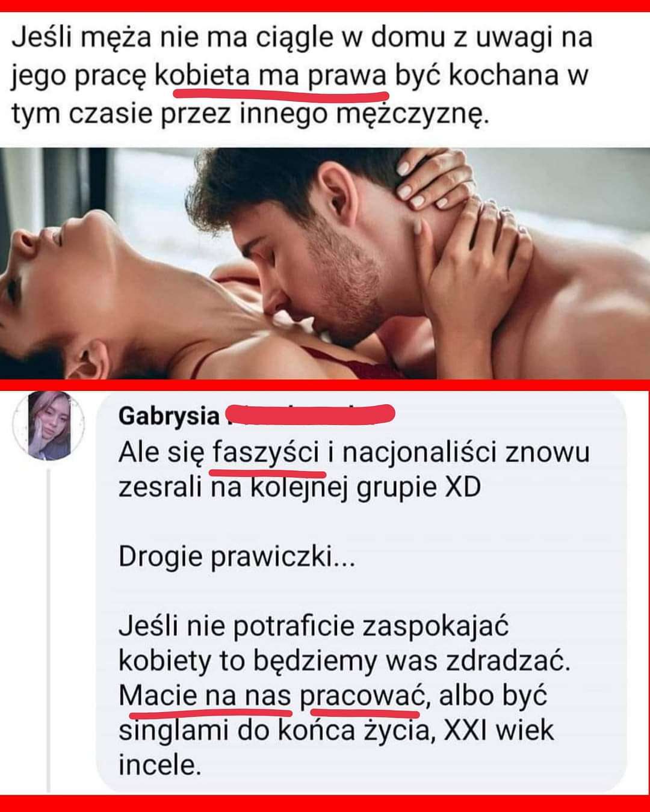Click the red scribble hiding the surname
The width and height of the screenshot is (650, 812).
(x=310, y=414)
